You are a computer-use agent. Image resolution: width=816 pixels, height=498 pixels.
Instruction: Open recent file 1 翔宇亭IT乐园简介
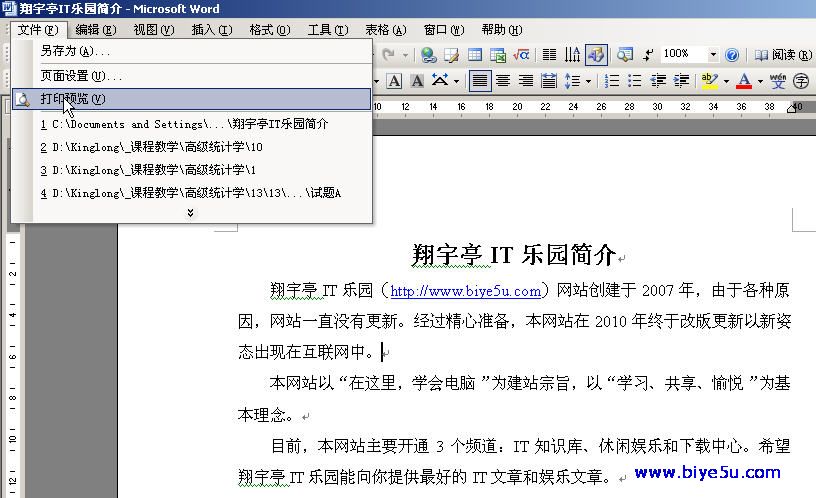(192, 124)
